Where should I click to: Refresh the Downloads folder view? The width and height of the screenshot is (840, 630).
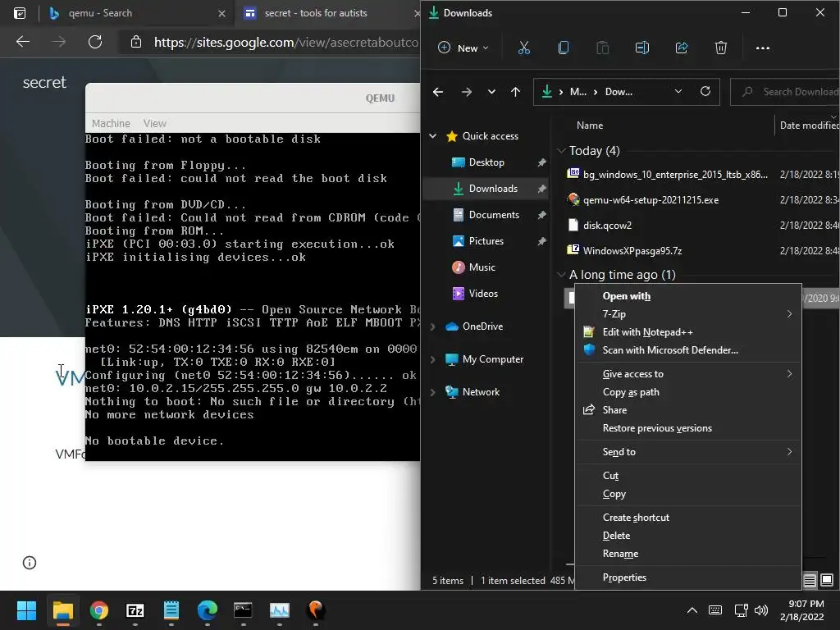tap(705, 92)
